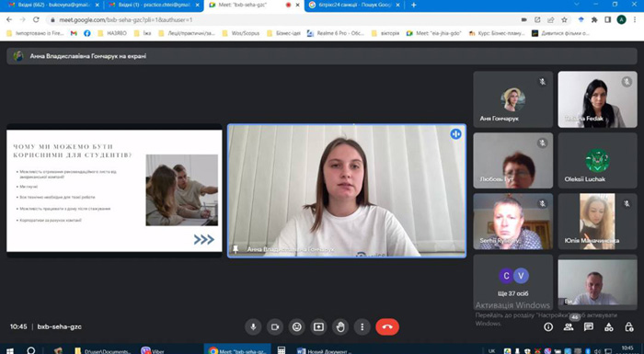The width and height of the screenshot is (644, 354).
Task: Open host controls lock icon
Action: tap(628, 327)
